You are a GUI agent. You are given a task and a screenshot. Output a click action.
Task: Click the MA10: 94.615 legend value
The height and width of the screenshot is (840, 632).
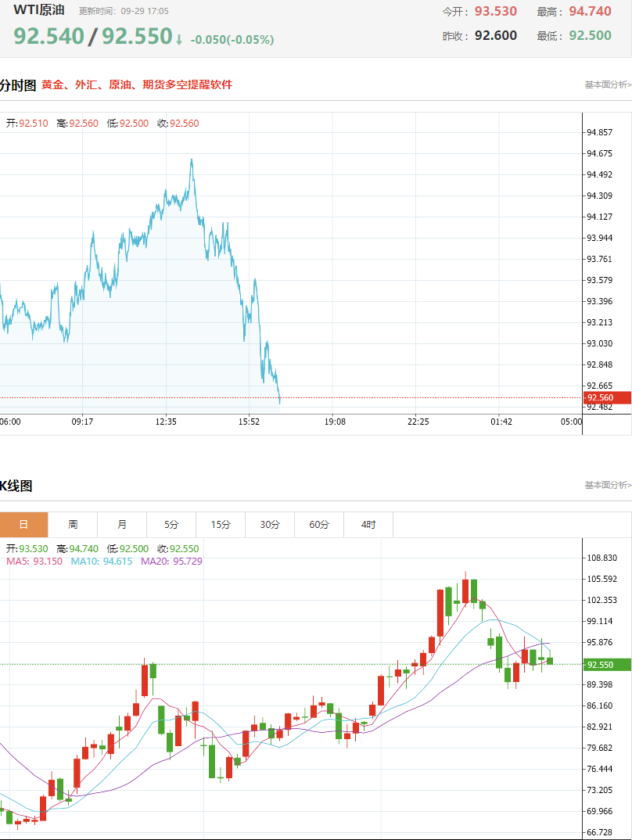coord(102,562)
